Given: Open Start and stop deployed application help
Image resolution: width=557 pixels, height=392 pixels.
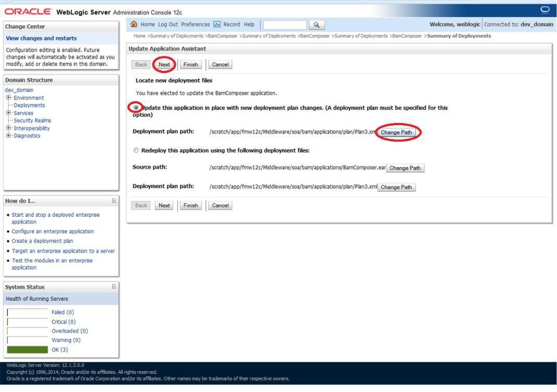Looking at the screenshot, I should click(55, 218).
